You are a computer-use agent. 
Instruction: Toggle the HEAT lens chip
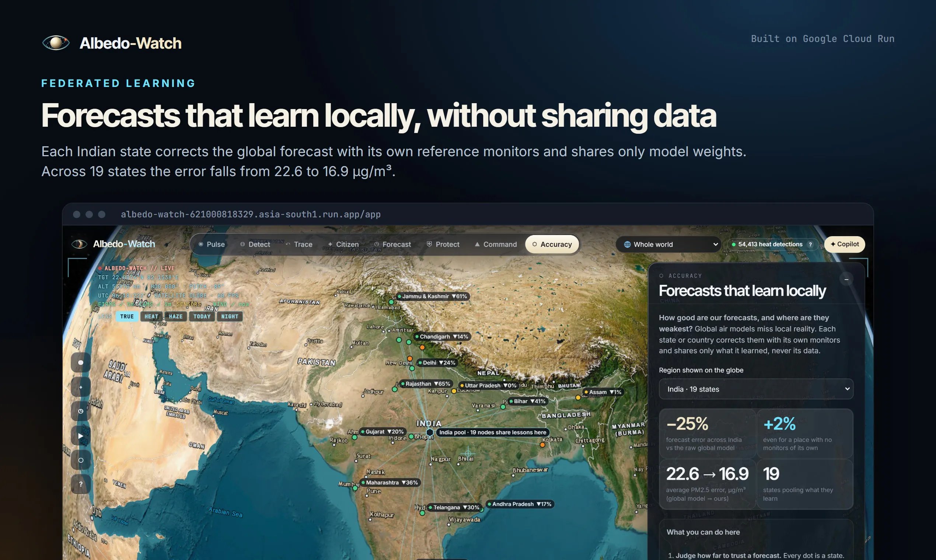click(151, 316)
